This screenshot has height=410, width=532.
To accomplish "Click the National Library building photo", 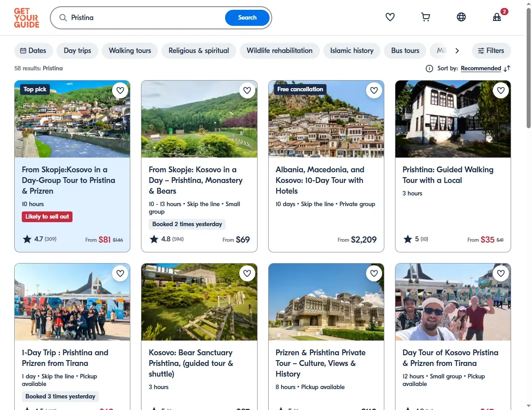I will pos(326,302).
